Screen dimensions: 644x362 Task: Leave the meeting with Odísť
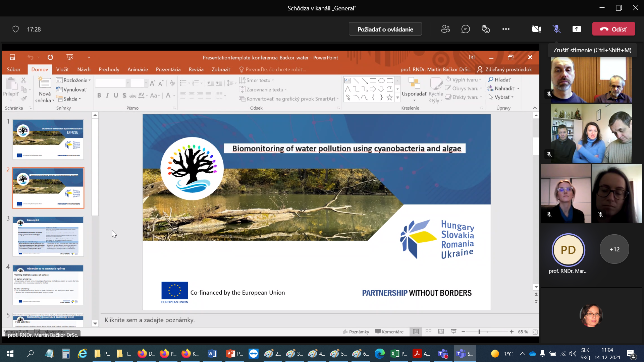(613, 29)
